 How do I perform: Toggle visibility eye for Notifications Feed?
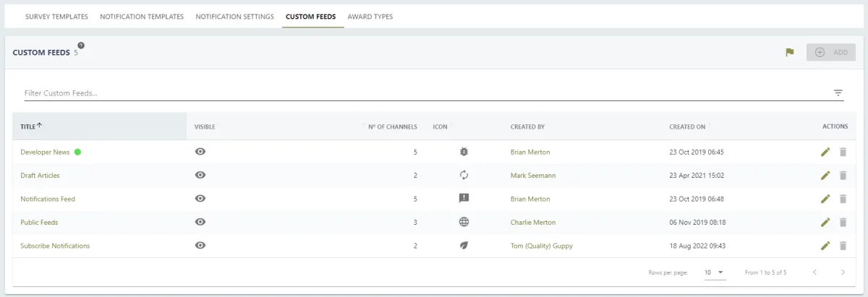point(200,199)
